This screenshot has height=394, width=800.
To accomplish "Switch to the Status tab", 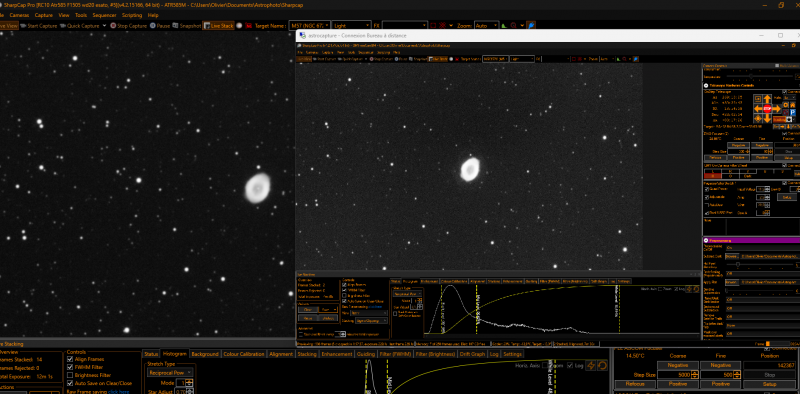I will pyautogui.click(x=151, y=354).
